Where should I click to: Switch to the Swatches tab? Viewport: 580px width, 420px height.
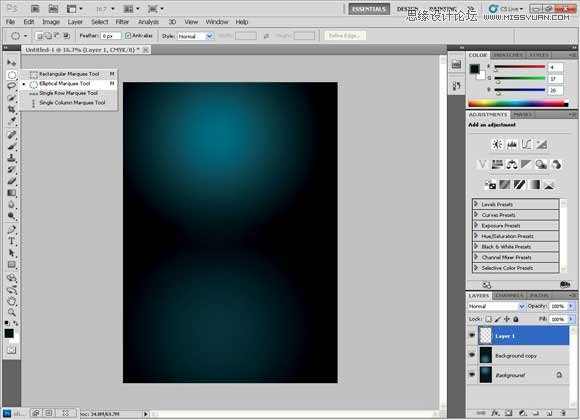[x=508, y=55]
